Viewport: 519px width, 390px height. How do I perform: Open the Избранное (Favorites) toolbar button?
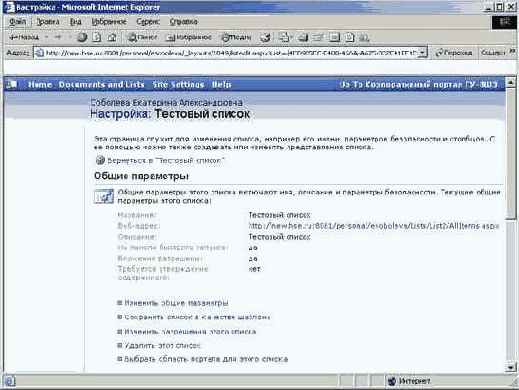[189, 37]
